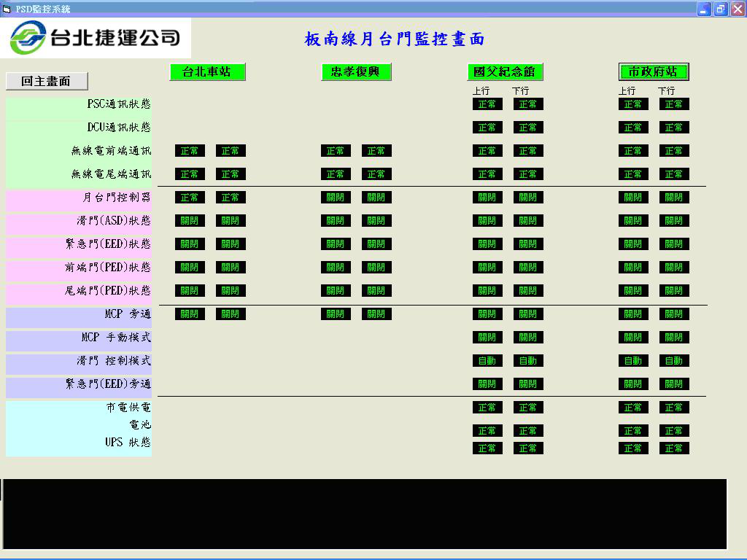Click 台北車站 right 前端門(PED)狀態 關閉 indicator

pos(231,267)
